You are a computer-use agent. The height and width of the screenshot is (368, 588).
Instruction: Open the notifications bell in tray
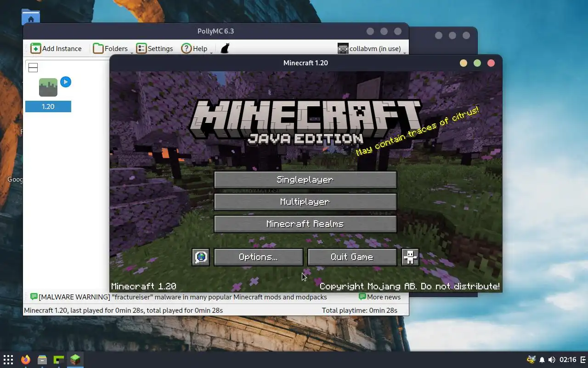point(542,360)
